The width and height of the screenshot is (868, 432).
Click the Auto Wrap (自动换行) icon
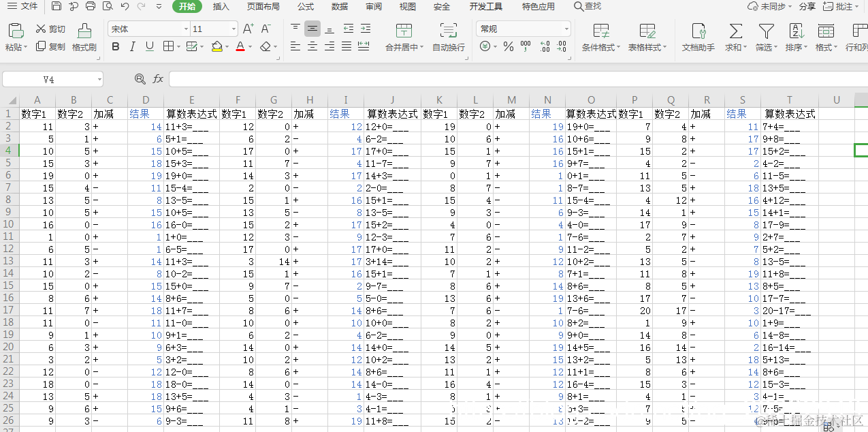[x=449, y=31]
